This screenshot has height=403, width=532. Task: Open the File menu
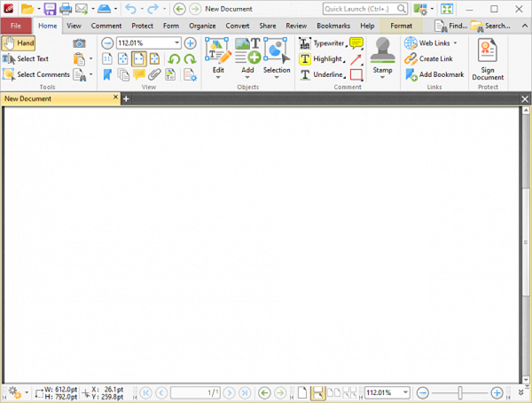click(x=16, y=26)
